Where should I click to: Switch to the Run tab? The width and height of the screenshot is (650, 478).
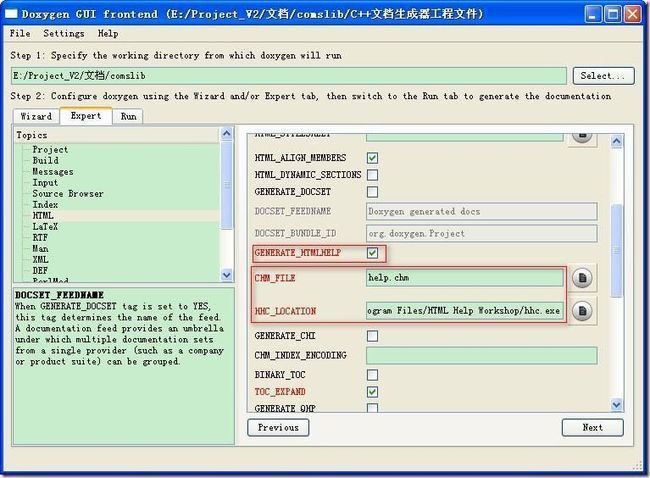(129, 116)
